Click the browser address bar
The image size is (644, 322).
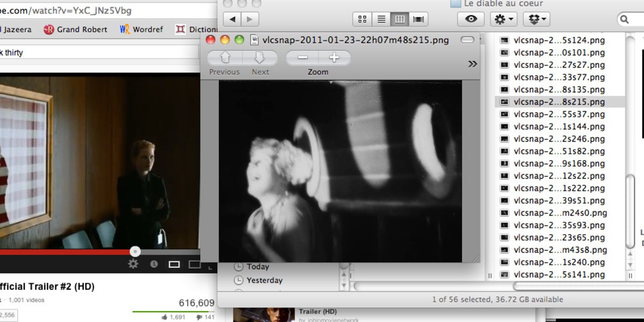[x=108, y=11]
